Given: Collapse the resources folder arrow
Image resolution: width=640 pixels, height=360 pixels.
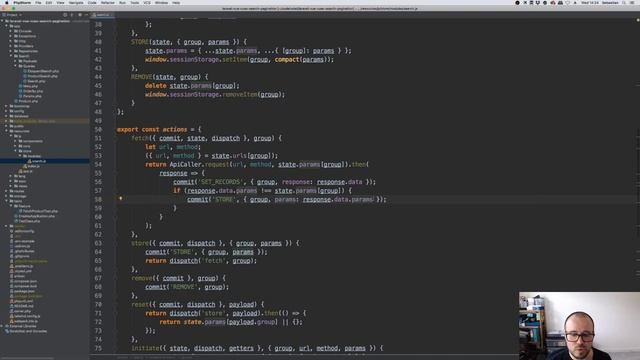Looking at the screenshot, I should pos(7,131).
